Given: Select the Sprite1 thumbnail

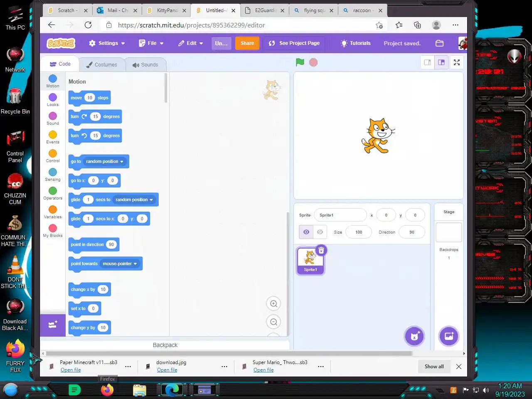Looking at the screenshot, I should coord(310,261).
